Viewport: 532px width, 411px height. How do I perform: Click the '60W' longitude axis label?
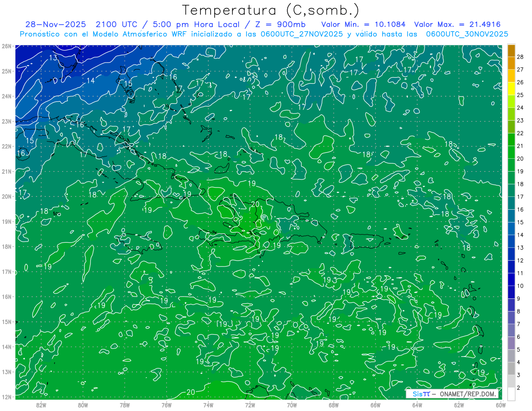(501, 405)
